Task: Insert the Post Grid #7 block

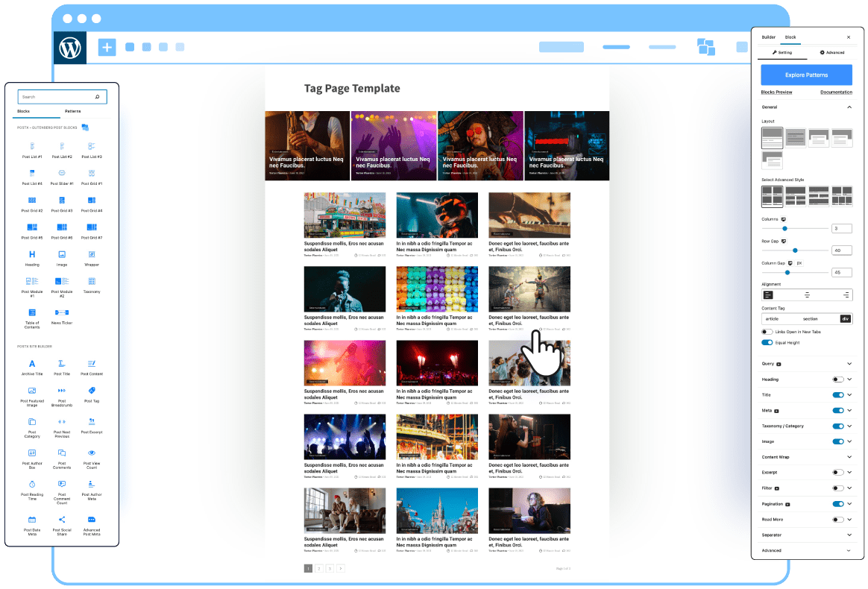Action: 92,231
